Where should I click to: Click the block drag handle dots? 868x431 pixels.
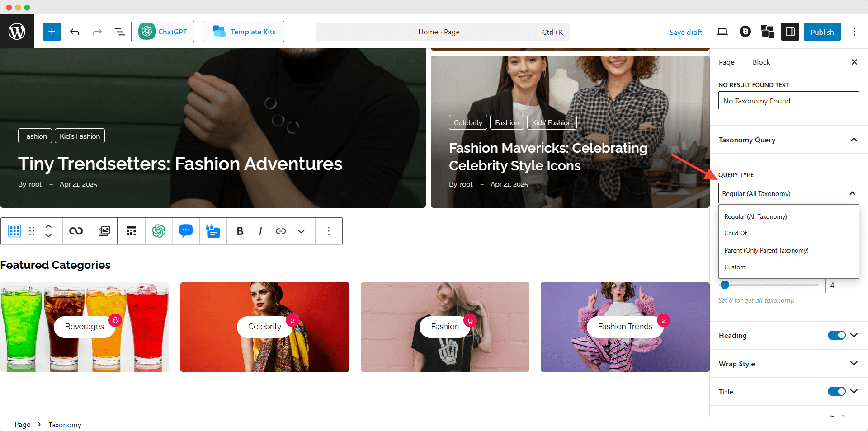pos(32,231)
